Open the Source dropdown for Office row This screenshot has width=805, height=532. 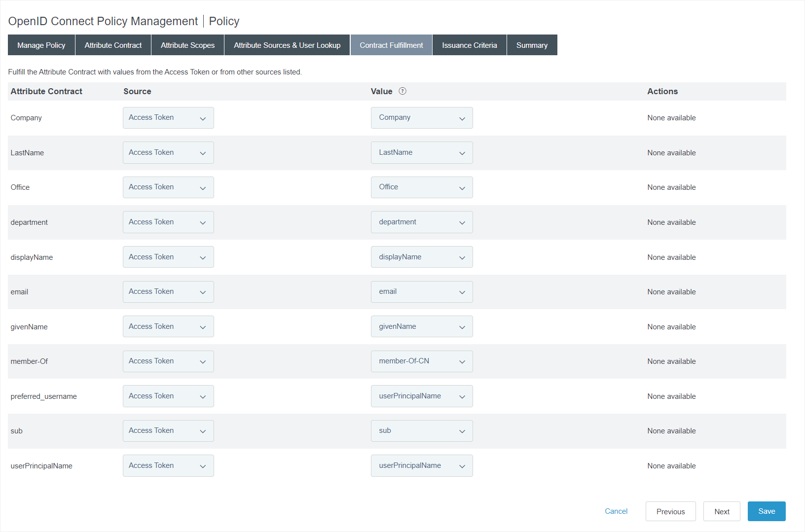[x=168, y=187]
